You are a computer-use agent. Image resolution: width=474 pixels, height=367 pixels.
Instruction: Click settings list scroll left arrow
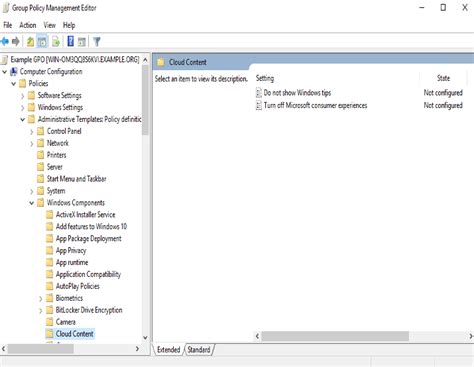[x=257, y=336]
